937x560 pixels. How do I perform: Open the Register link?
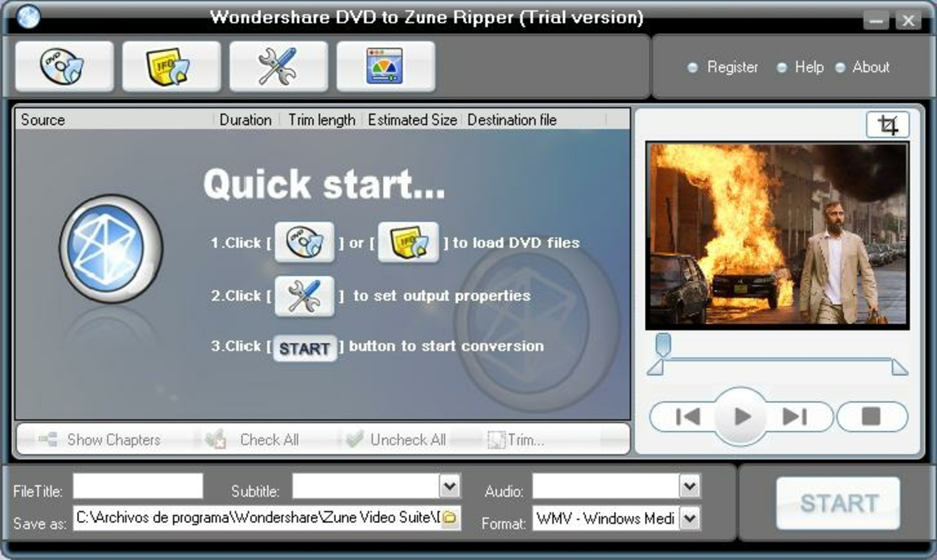pos(733,67)
